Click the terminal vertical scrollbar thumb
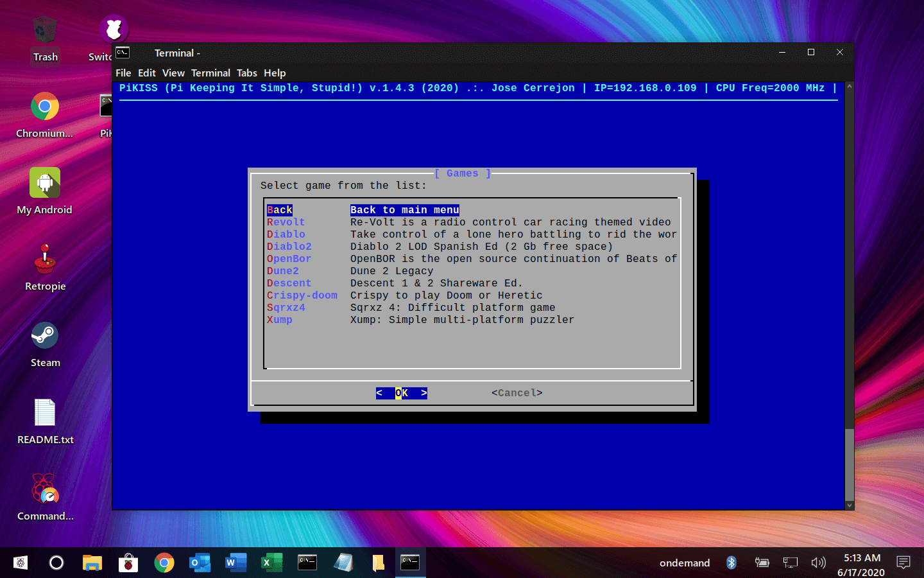 850,465
